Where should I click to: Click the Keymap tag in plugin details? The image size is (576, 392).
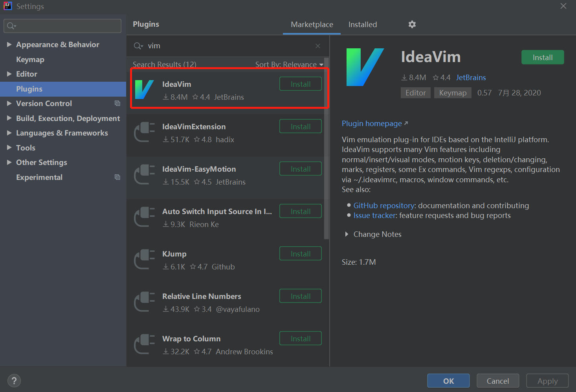[453, 93]
